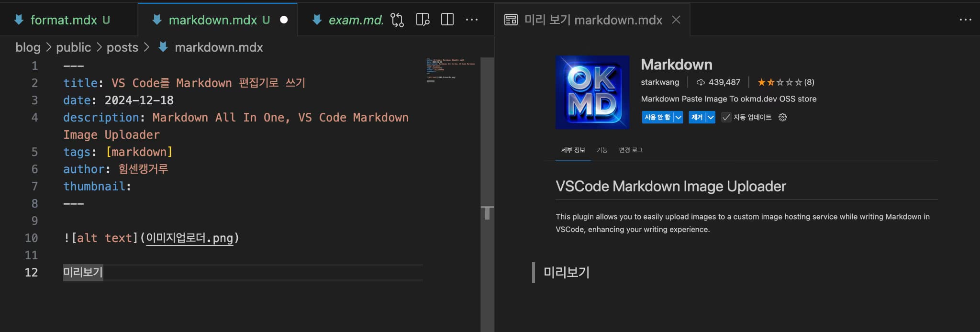Click the unsaved dot on markdown.mdx tab
This screenshot has height=332, width=980.
284,20
